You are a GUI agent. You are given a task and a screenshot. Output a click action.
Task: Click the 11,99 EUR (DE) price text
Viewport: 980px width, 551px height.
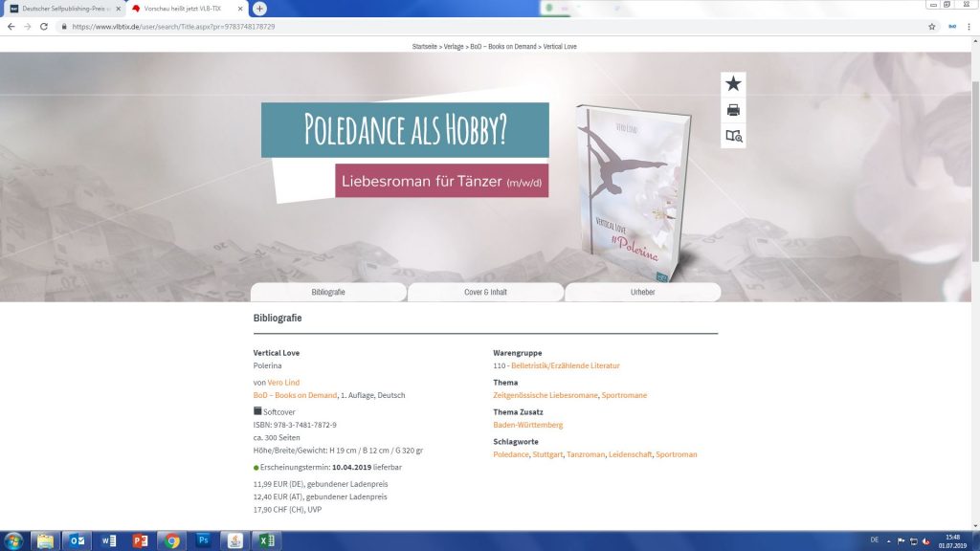click(x=321, y=484)
